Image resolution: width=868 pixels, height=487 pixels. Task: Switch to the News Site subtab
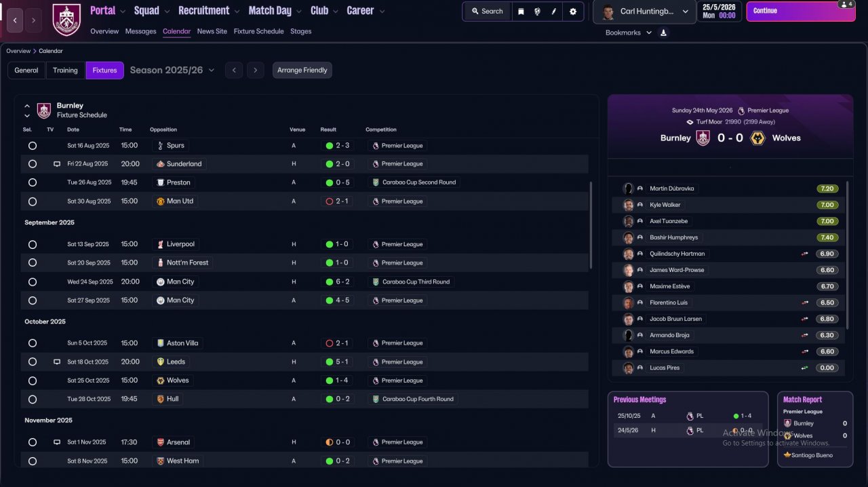212,31
